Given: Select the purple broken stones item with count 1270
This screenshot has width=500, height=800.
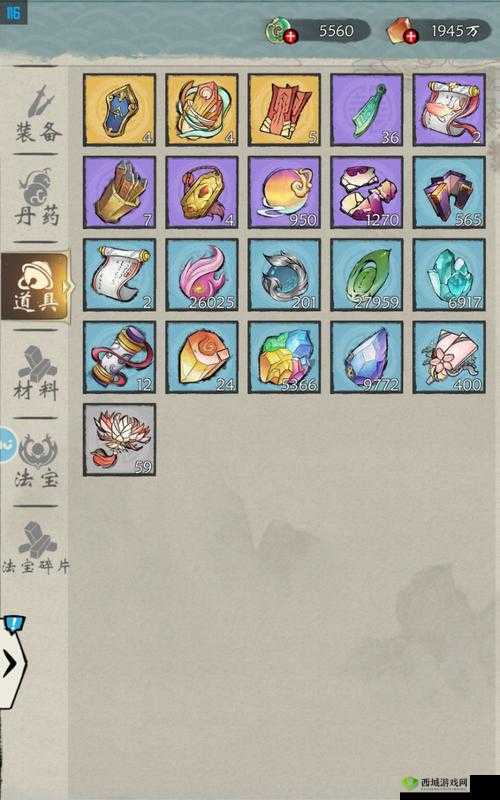Looking at the screenshot, I should [367, 192].
